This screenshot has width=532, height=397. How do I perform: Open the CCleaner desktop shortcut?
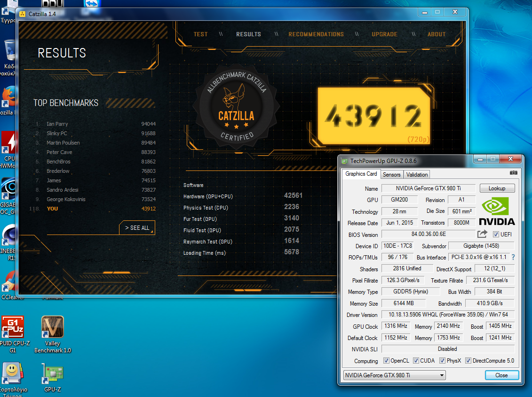9,284
